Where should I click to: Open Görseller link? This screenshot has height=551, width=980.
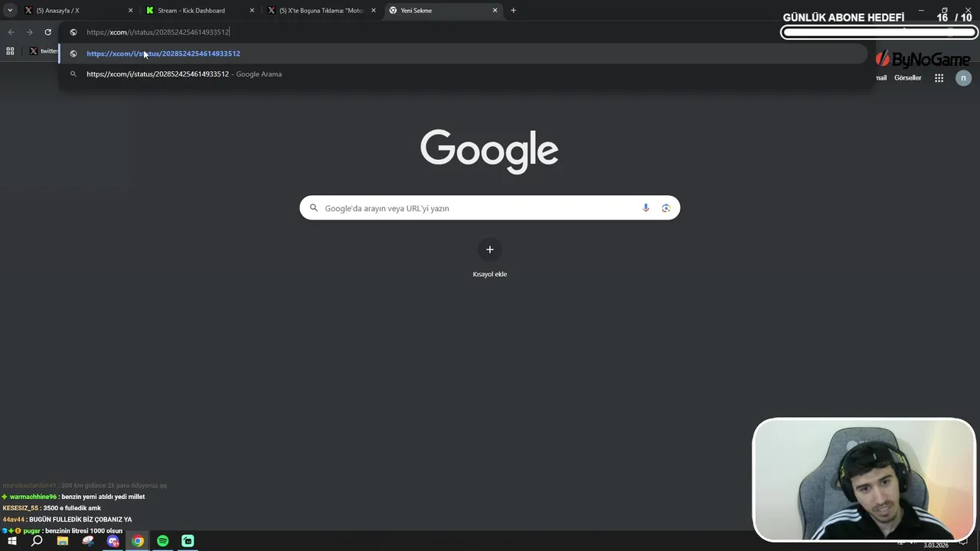point(907,77)
